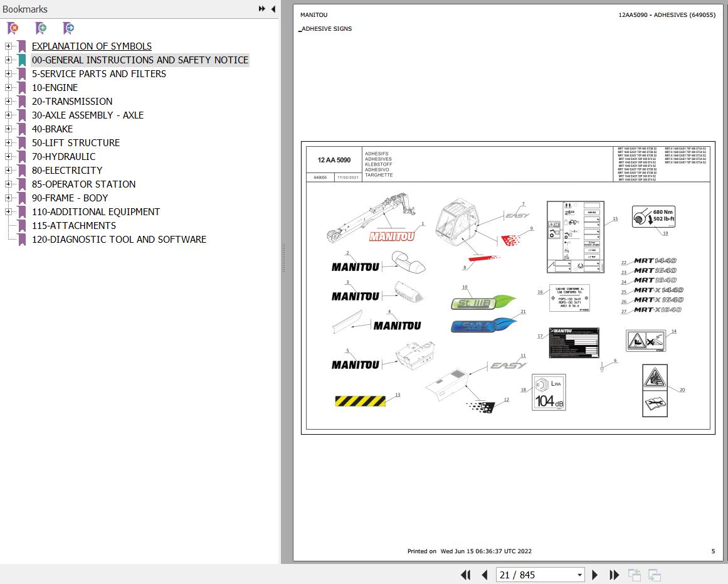Collapse the Bookmarks panel arrow
The height and width of the screenshot is (584, 728).
[273, 9]
